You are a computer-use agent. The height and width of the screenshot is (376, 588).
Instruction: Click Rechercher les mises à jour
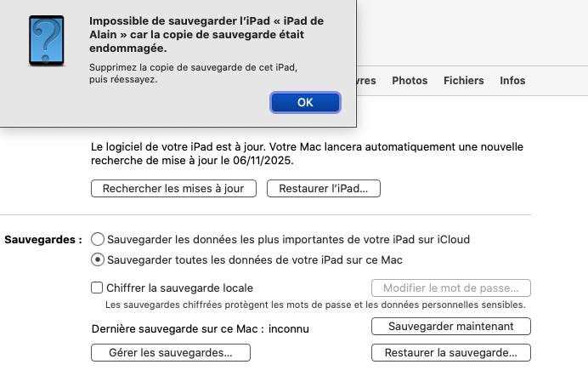(173, 189)
